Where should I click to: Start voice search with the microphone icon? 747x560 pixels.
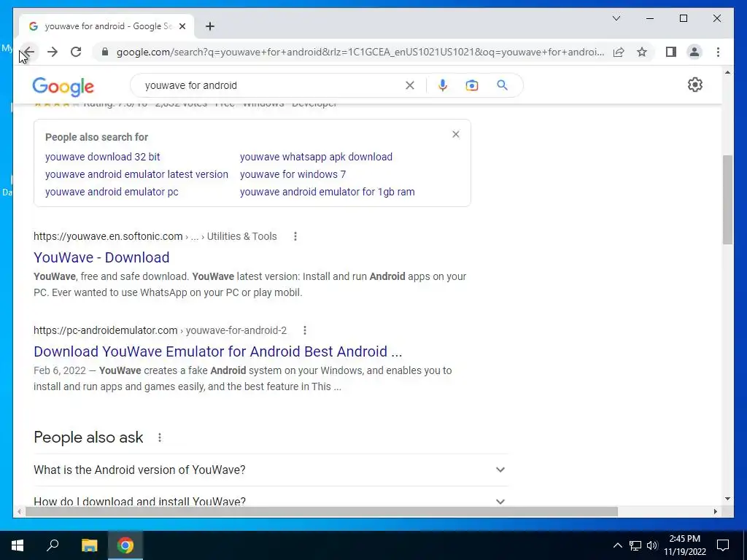point(443,85)
